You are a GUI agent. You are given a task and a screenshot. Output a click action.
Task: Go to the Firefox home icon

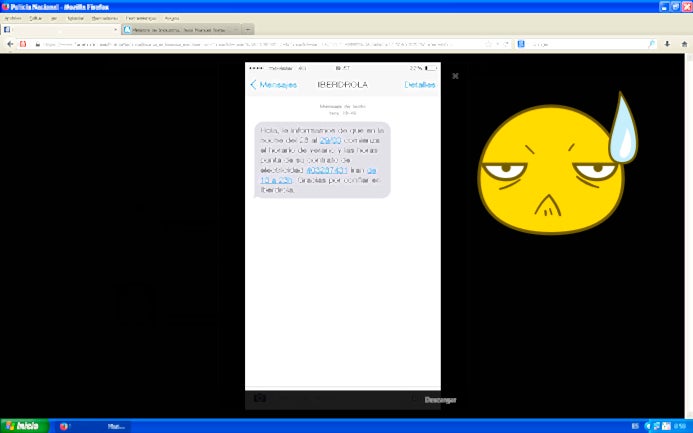pyautogui.click(x=684, y=44)
